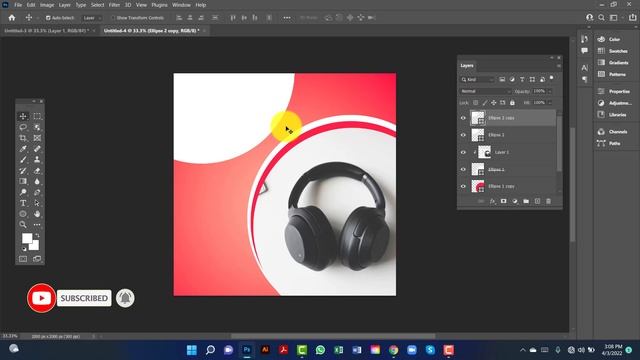640x360 pixels.
Task: Toggle layer filtering switch on
Action: [551, 78]
